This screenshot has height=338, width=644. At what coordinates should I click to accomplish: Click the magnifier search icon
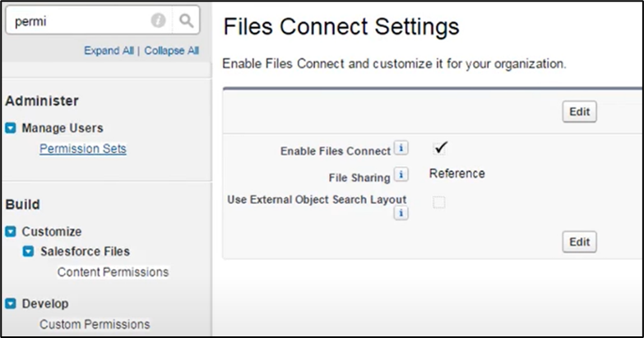[187, 21]
